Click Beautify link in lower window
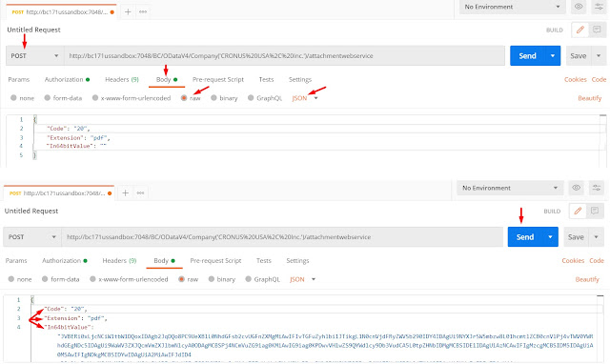Image resolution: width=610 pixels, height=364 pixels. (587, 279)
